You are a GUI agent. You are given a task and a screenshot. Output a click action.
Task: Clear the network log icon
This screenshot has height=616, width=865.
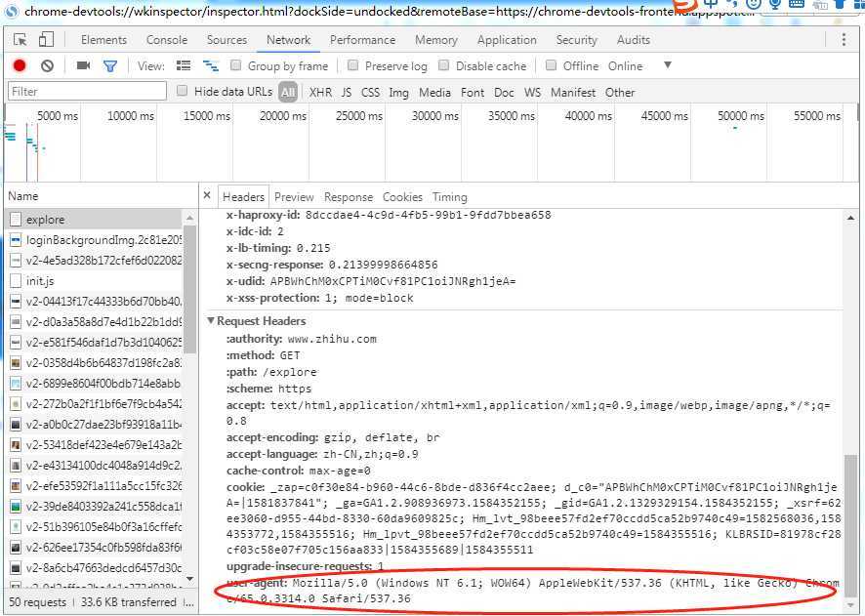(x=48, y=65)
